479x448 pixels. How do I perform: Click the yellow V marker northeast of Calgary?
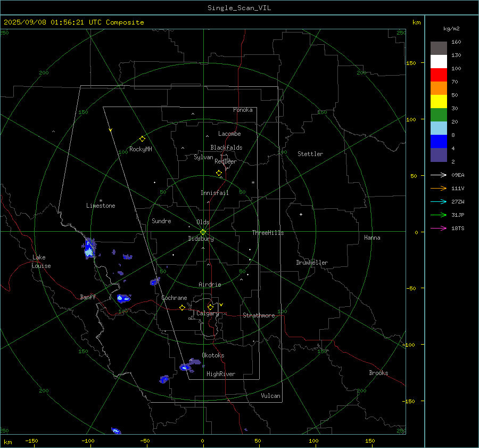coord(221,305)
